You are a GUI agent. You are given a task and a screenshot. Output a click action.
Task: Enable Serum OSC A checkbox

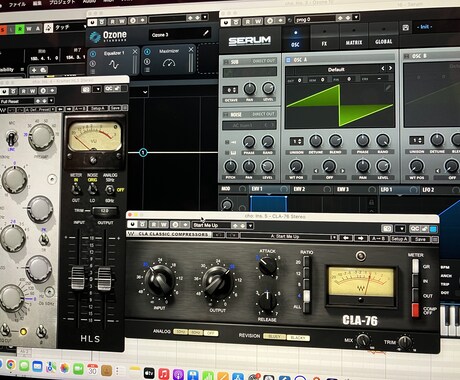click(288, 60)
